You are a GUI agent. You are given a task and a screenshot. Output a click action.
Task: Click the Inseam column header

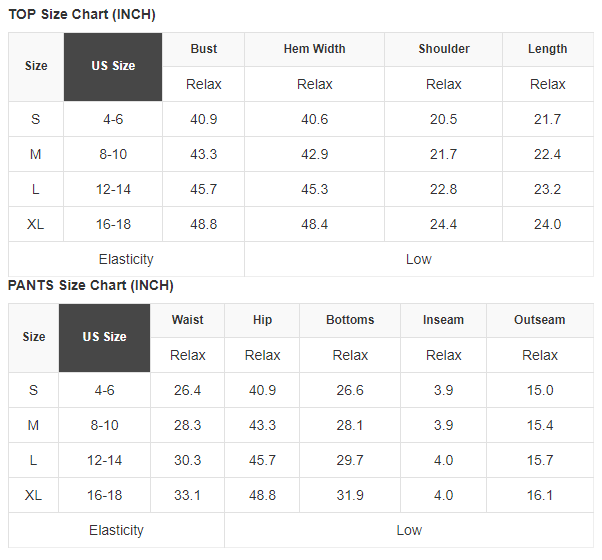point(443,320)
